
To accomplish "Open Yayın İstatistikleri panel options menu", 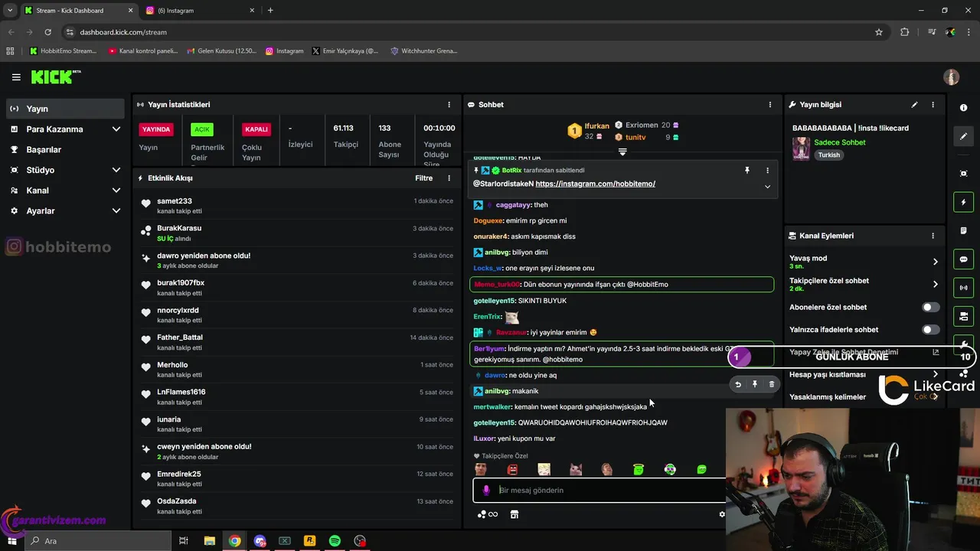I will [x=449, y=105].
